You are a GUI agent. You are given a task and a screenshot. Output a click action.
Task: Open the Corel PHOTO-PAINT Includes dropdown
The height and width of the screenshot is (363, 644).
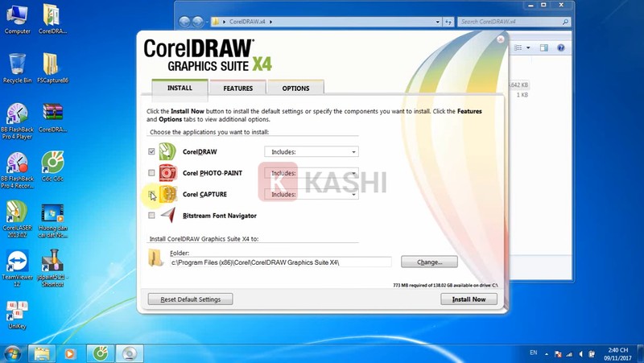tap(312, 173)
